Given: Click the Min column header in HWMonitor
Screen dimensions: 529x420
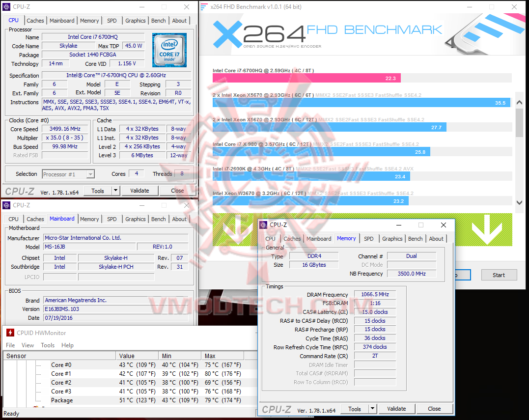Looking at the screenshot, I should tap(180, 356).
